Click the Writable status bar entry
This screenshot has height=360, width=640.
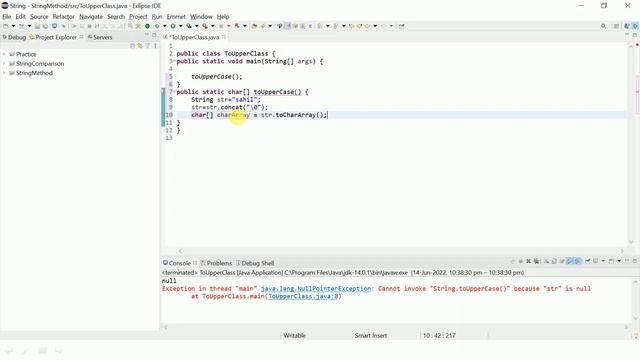(x=294, y=336)
